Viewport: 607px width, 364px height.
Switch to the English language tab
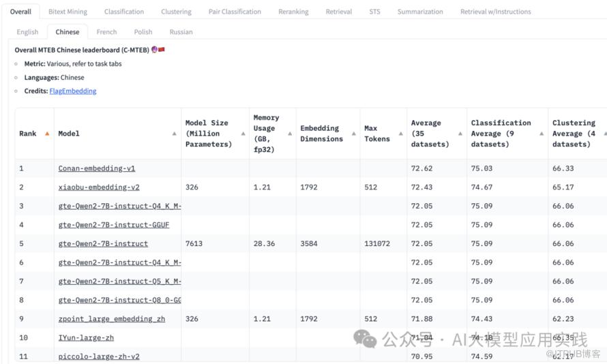pyautogui.click(x=27, y=32)
